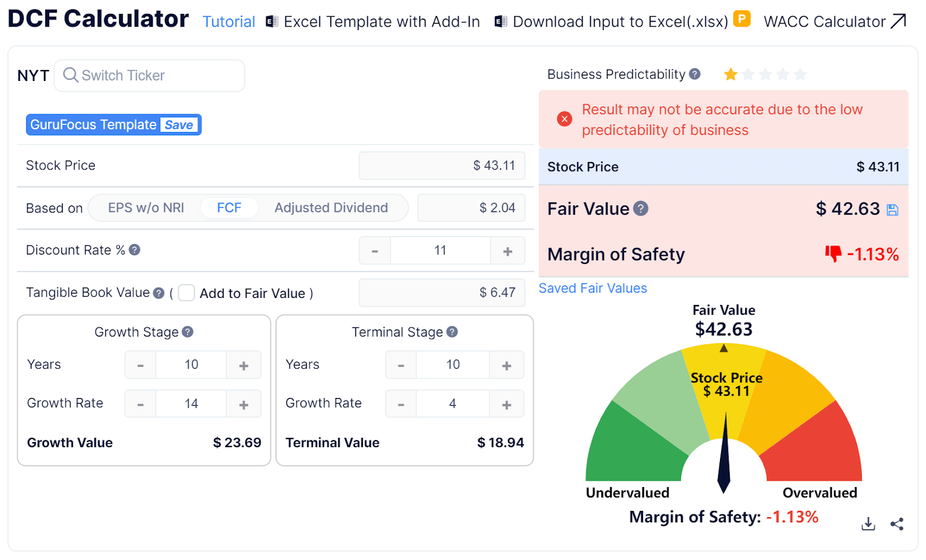Increment Terminal Stage years using plus button
This screenshot has width=926, height=560.
pyautogui.click(x=506, y=364)
